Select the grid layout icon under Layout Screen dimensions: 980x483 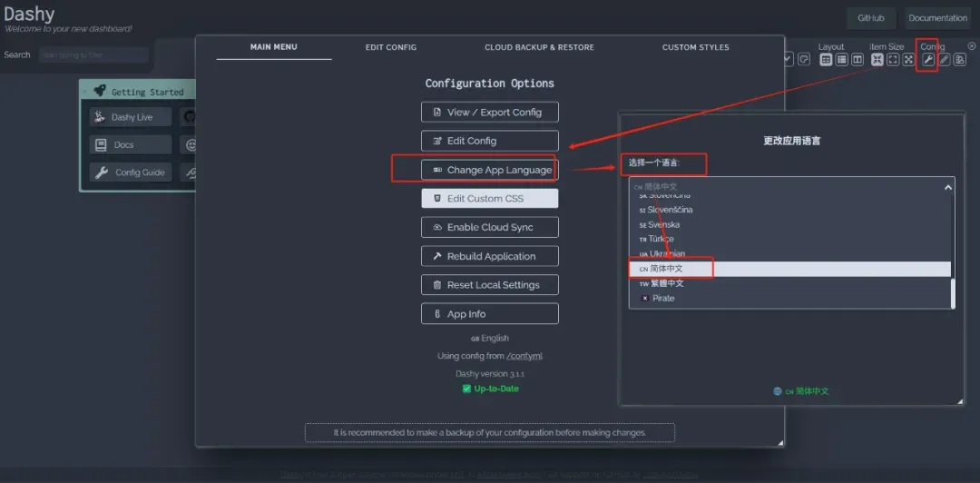[826, 60]
